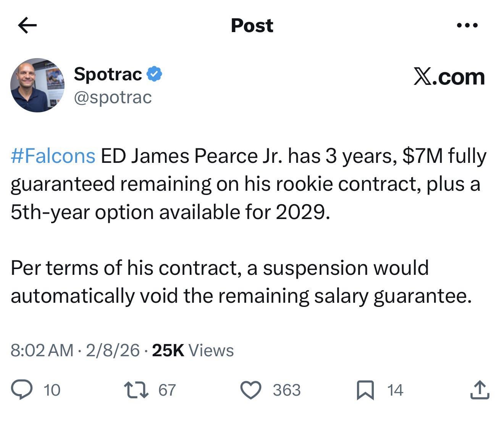The height and width of the screenshot is (422, 504).
Task: Click the @spotrac handle
Action: 113,97
